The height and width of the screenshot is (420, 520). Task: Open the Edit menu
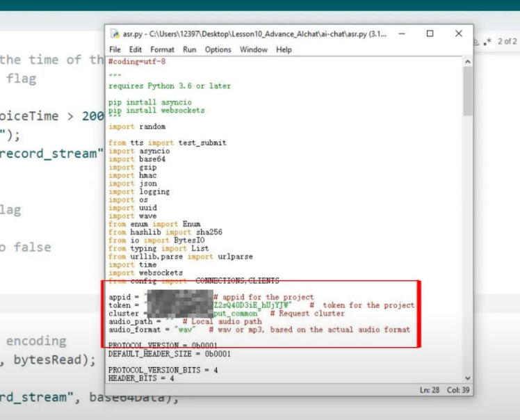tap(136, 49)
